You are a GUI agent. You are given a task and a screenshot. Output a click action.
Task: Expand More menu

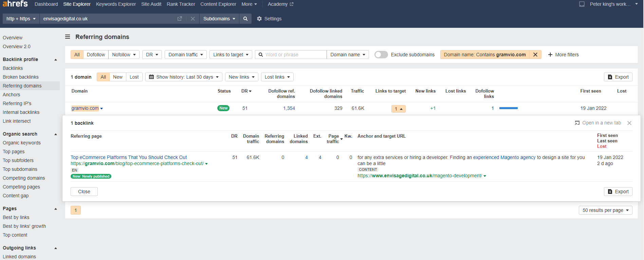[249, 4]
